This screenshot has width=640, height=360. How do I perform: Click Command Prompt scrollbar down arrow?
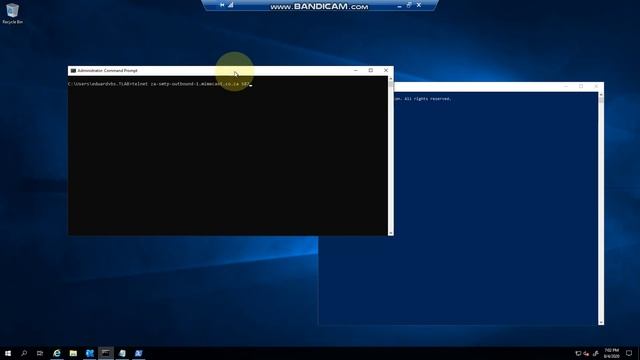click(x=391, y=233)
